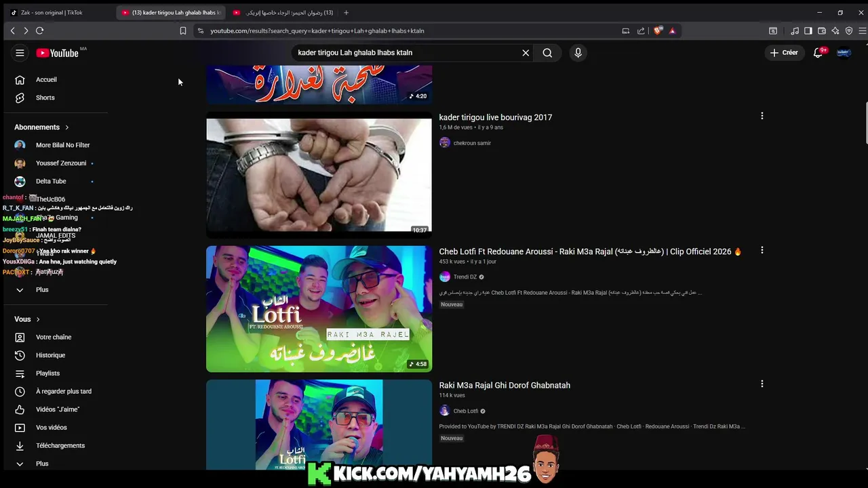Open Cheb Lotfi Ft Redouane Aroussi clip title
The height and width of the screenshot is (488, 868).
tap(591, 251)
